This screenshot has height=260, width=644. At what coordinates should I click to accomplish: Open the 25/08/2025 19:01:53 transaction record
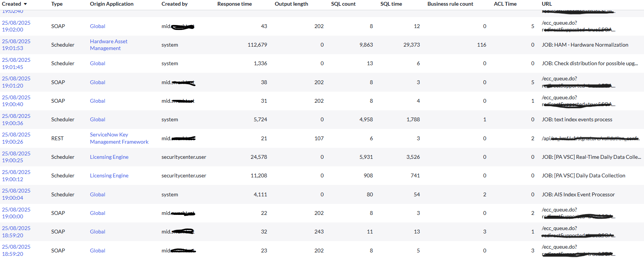tap(16, 45)
